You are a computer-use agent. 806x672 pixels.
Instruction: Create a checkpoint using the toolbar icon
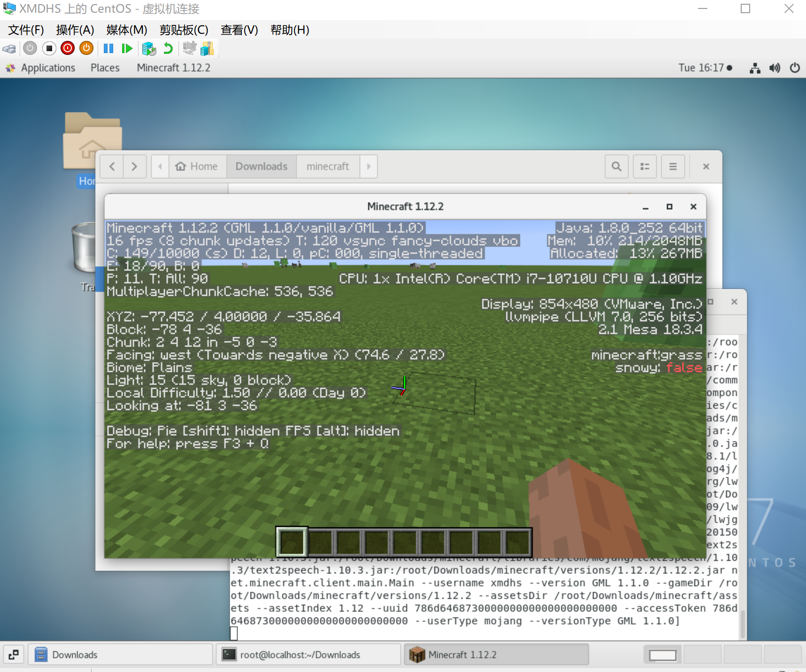pos(149,48)
